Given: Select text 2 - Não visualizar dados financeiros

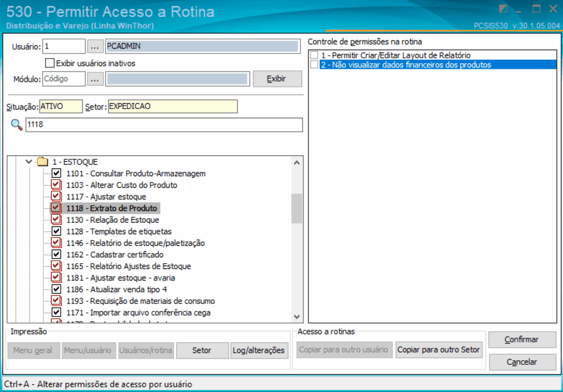Looking at the screenshot, I should tap(406, 65).
